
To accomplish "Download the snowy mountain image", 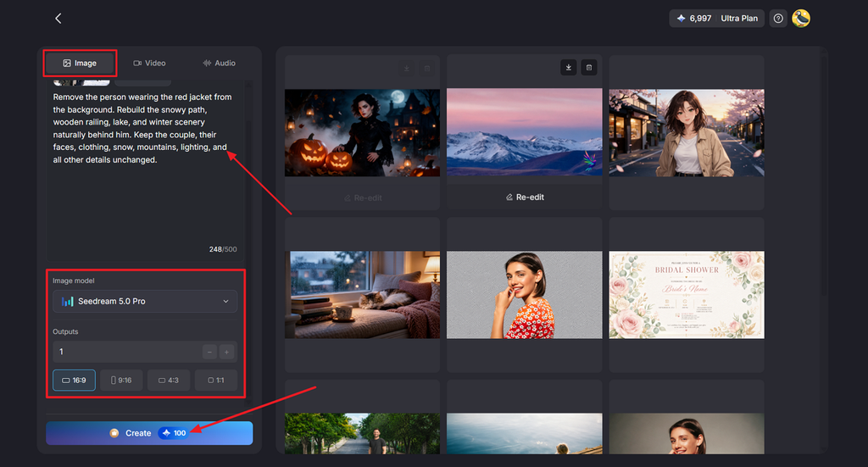I will pyautogui.click(x=569, y=68).
